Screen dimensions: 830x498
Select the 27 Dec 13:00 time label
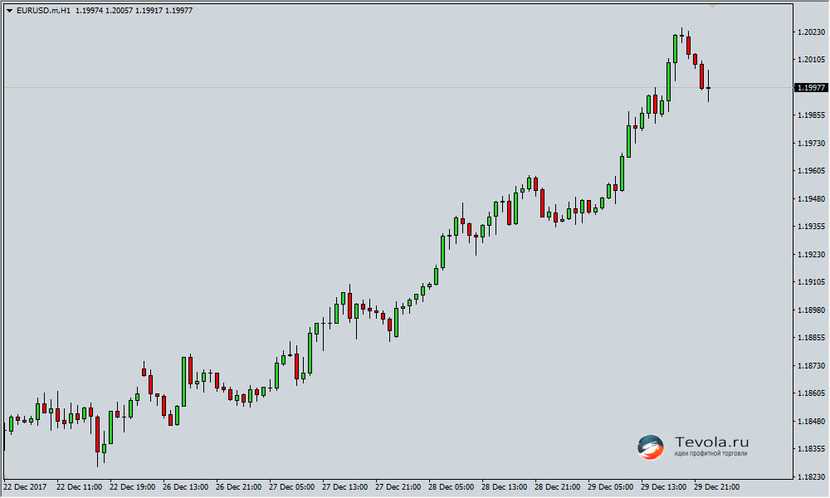[347, 487]
